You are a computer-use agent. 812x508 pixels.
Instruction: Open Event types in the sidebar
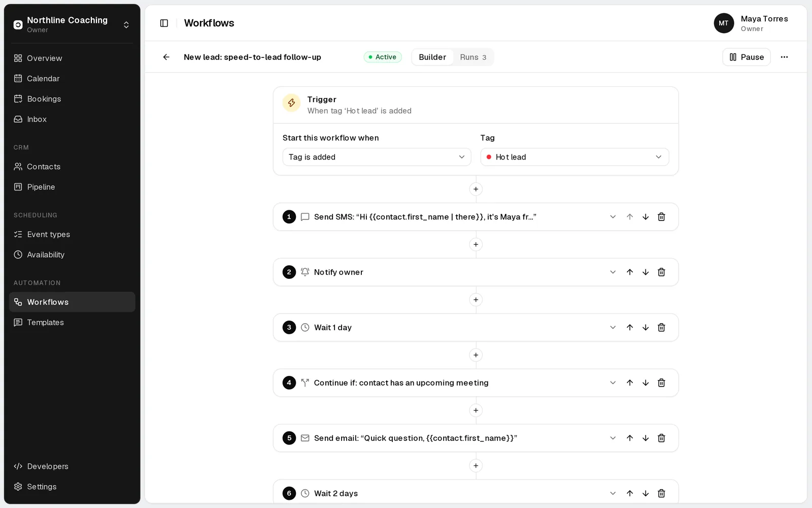(72, 234)
